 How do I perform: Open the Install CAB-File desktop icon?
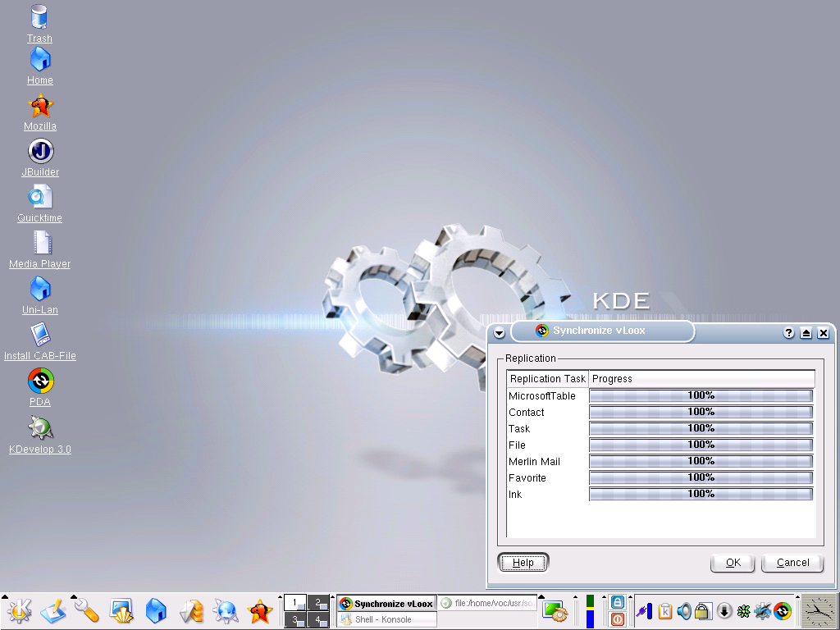point(39,342)
